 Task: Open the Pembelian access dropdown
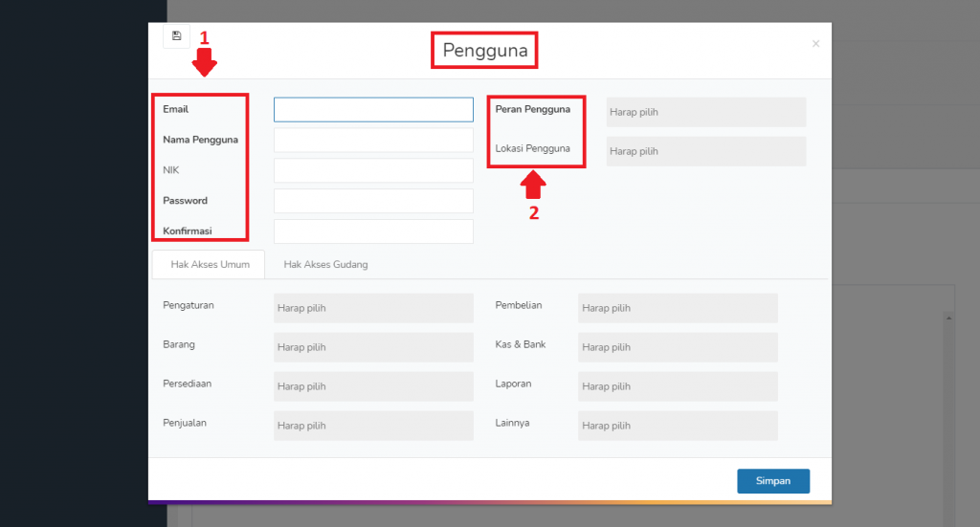click(x=678, y=308)
